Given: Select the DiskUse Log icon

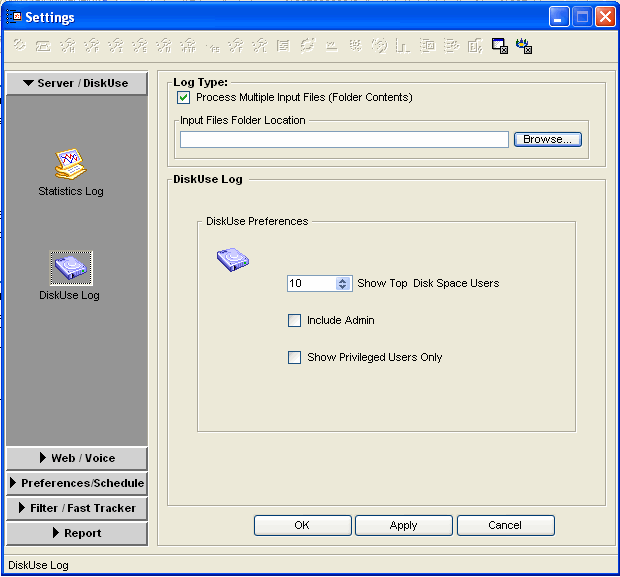Looking at the screenshot, I should (70, 268).
